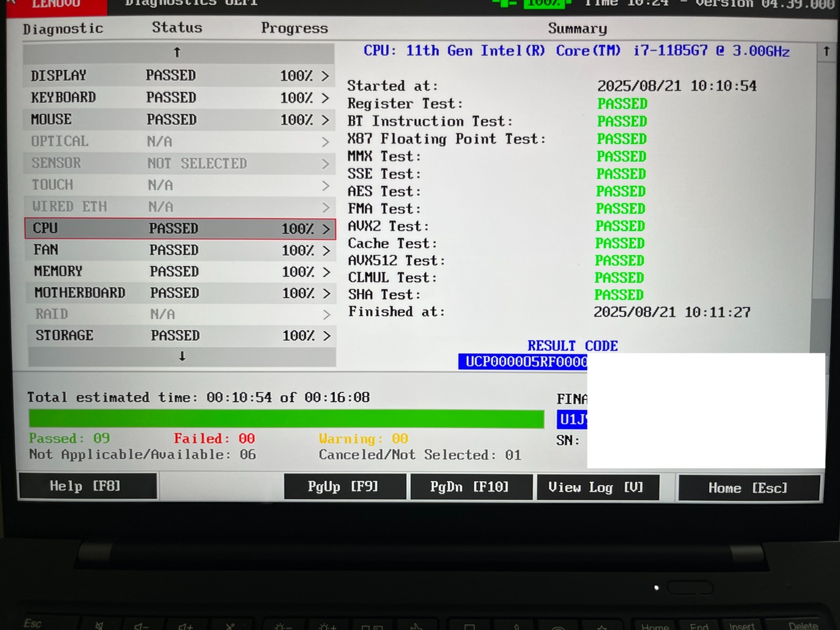Click the up arrow above the diagnostic list
The image size is (840, 630).
(x=178, y=52)
